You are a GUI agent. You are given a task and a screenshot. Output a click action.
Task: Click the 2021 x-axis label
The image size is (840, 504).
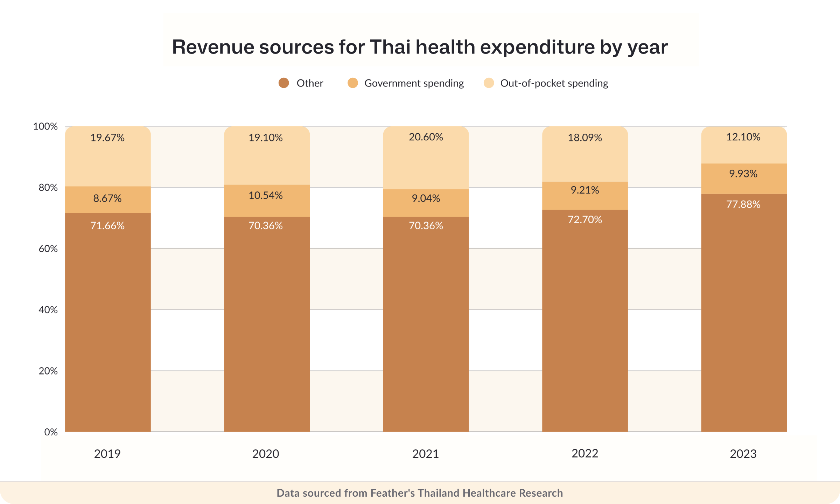(x=426, y=454)
